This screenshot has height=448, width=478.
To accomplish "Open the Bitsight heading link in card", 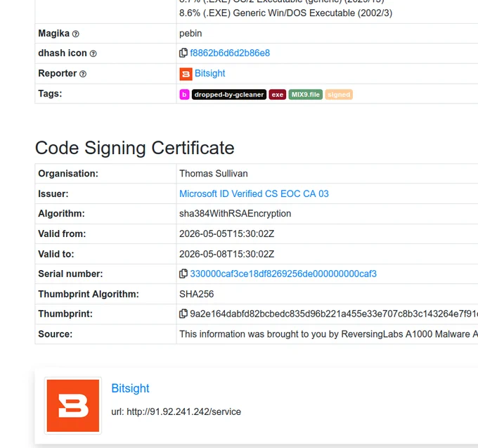I will [x=130, y=388].
